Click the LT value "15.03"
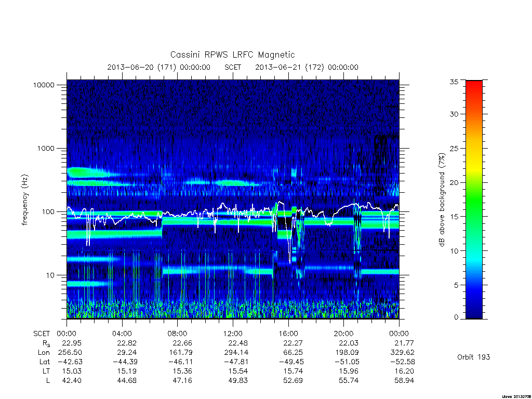 [71, 371]
